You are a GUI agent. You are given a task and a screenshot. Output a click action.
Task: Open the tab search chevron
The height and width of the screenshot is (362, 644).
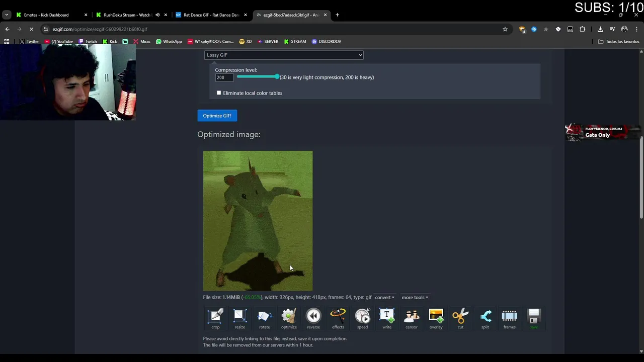pos(7,15)
